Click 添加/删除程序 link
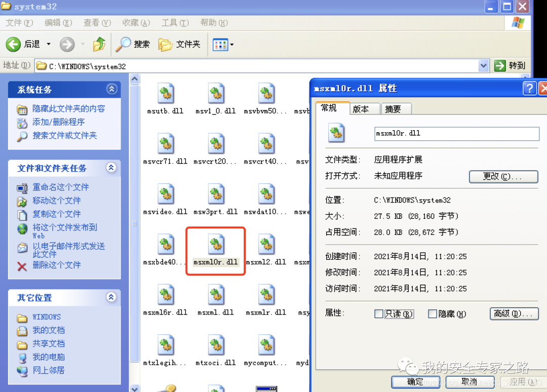Image resolution: width=547 pixels, height=392 pixels. [x=59, y=122]
